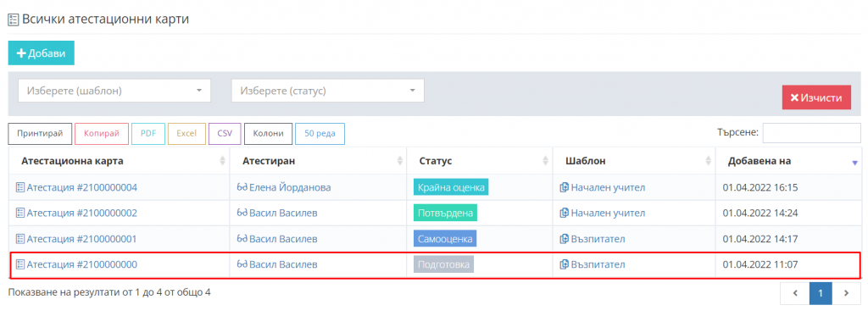Click the list icon beside Атестация #2100000001

click(x=20, y=239)
